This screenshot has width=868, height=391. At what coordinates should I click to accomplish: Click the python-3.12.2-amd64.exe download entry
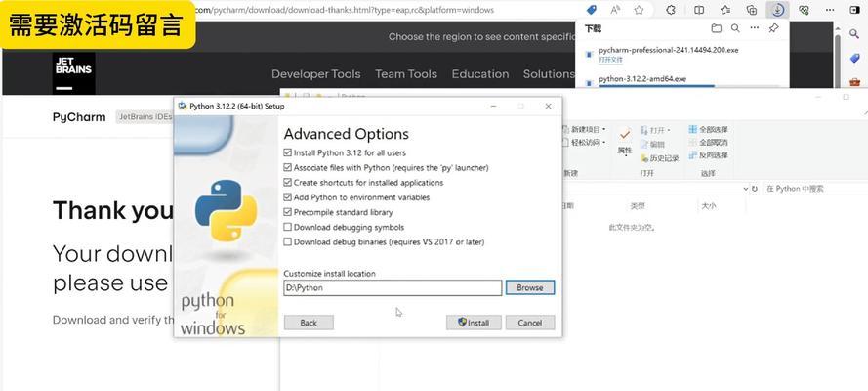pos(683,81)
